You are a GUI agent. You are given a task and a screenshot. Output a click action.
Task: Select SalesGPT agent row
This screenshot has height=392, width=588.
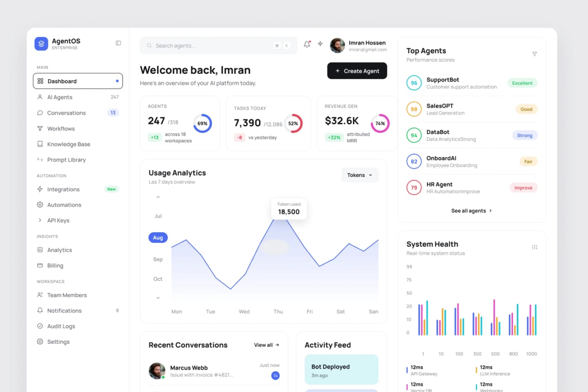pos(472,109)
